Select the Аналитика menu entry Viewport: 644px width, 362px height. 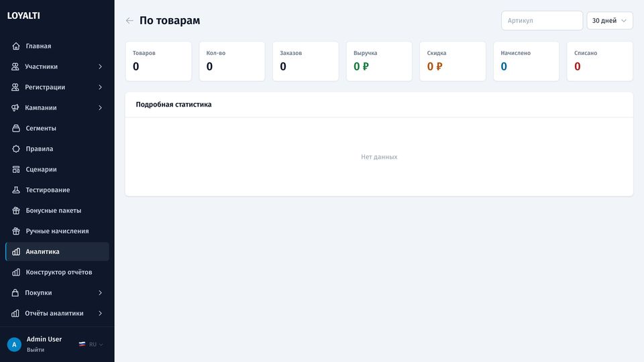coord(57,251)
